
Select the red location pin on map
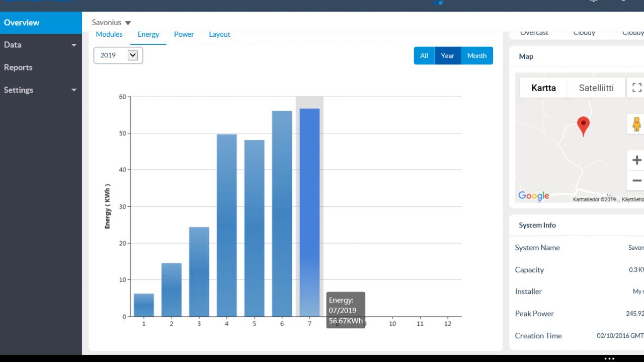point(583,126)
